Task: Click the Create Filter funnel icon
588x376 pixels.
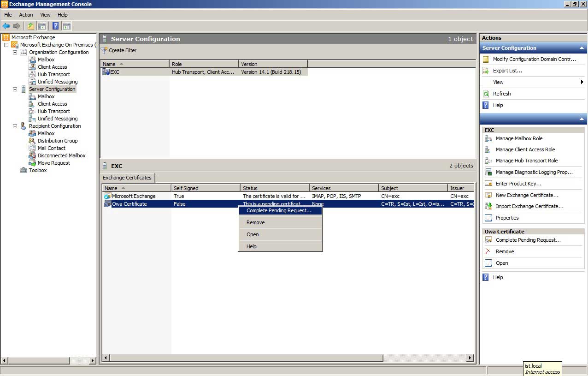Action: (104, 50)
